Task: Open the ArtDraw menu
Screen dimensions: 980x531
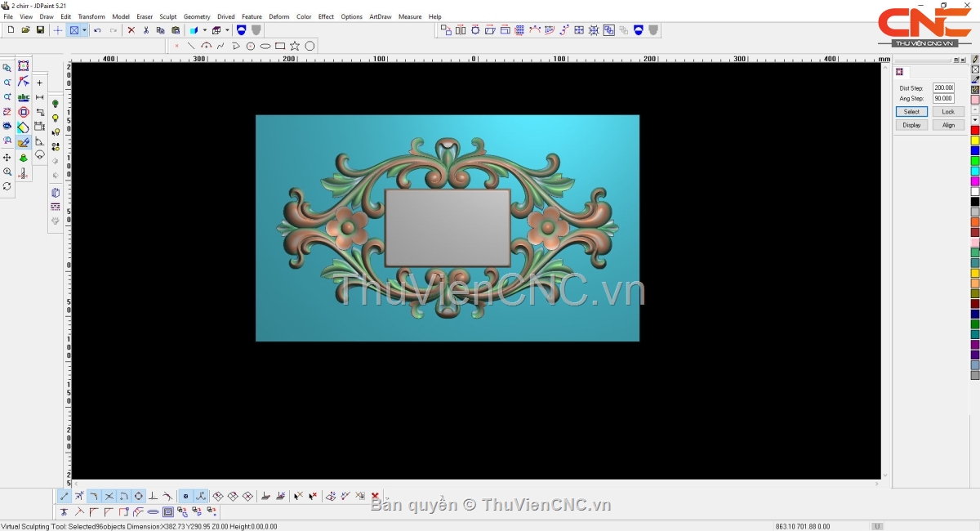Action: tap(380, 16)
